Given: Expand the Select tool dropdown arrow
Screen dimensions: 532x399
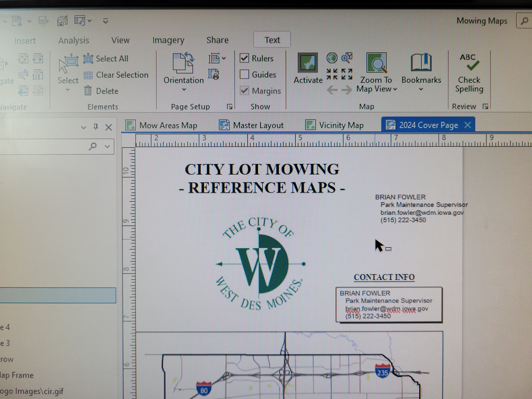Looking at the screenshot, I should point(68,90).
